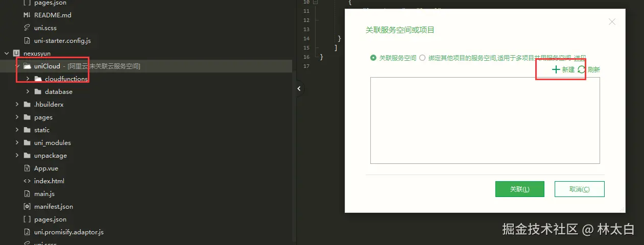Select manifest.json in the file tree

pos(54,206)
